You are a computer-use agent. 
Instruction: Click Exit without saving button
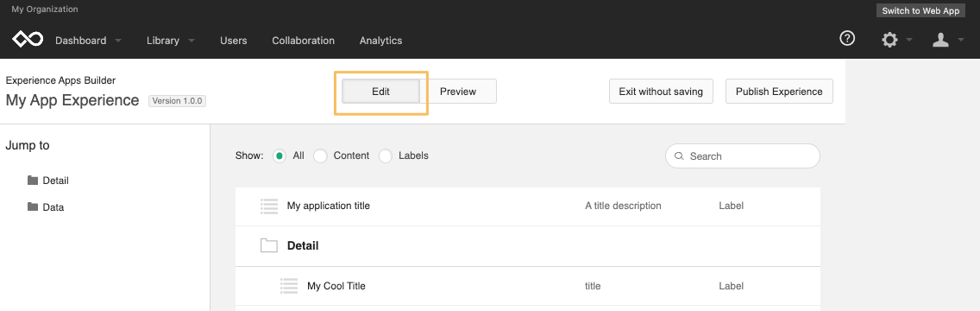click(x=661, y=92)
